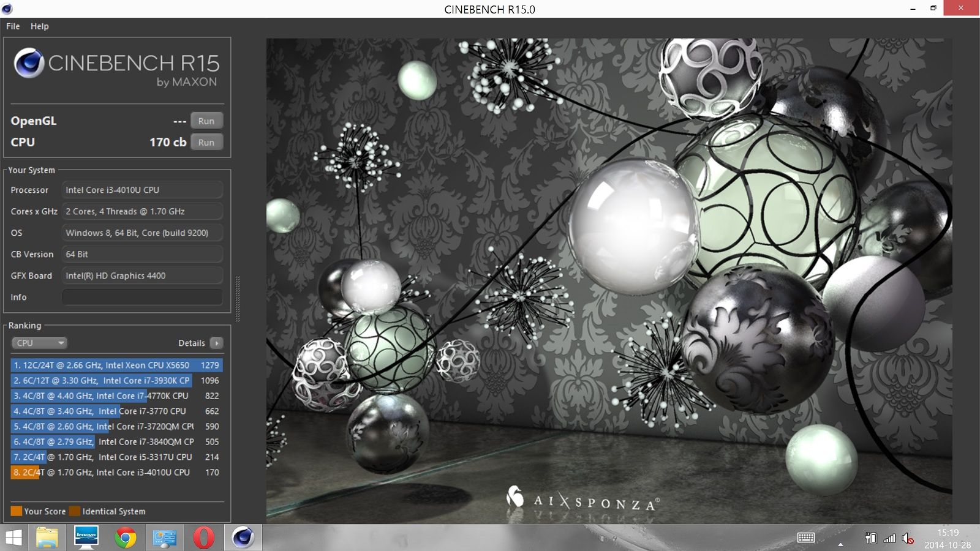
Task: Launch Google Chrome from taskbar
Action: 125,538
